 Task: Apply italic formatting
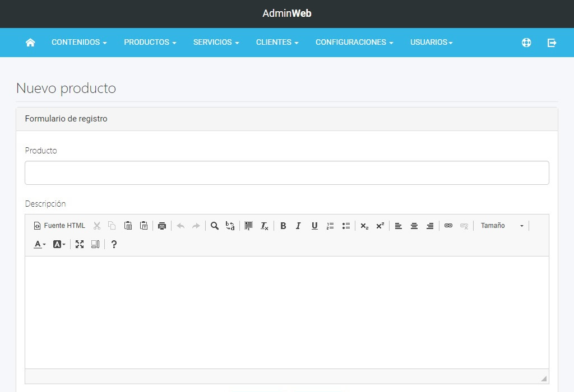[x=298, y=226]
